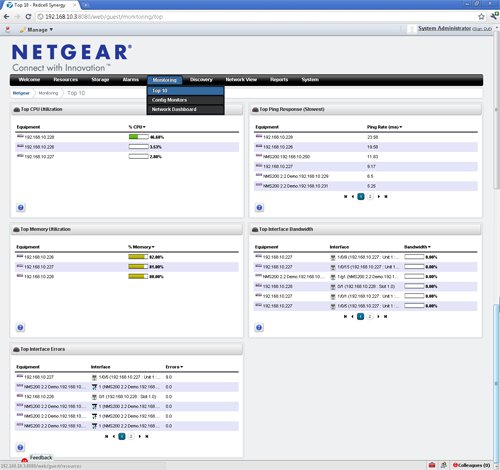
Task: Select Top 10 from Monitoring submenu
Action: 185,91
